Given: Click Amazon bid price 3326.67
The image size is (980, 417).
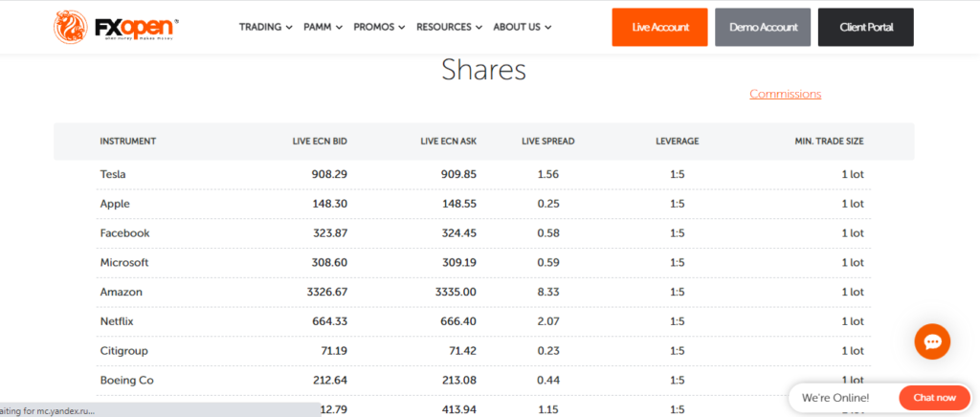Looking at the screenshot, I should (x=327, y=292).
